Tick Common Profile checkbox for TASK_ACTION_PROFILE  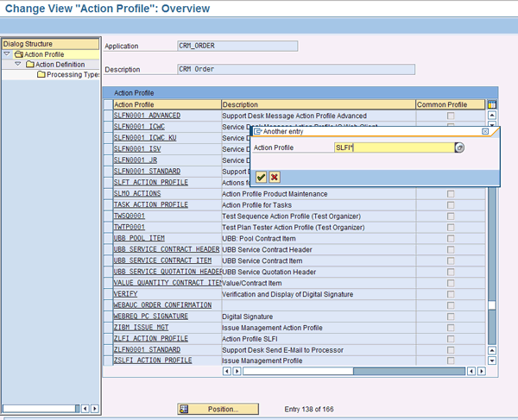pos(451,205)
